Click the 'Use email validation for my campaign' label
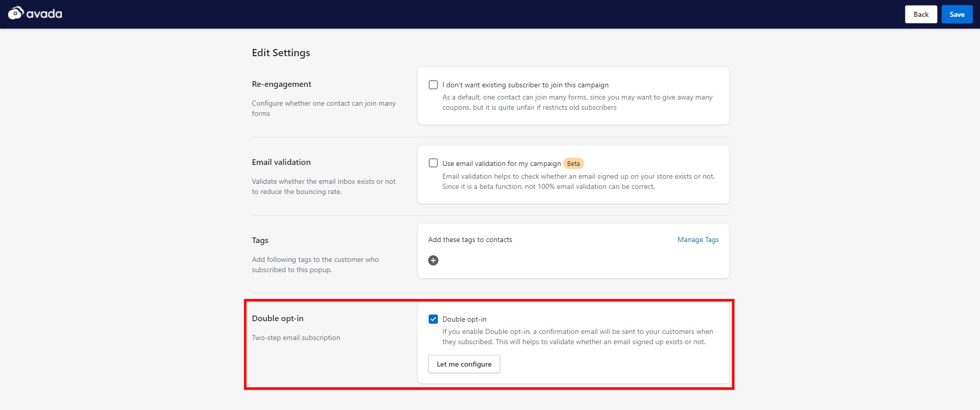Screen dimensions: 980x410 [501, 164]
